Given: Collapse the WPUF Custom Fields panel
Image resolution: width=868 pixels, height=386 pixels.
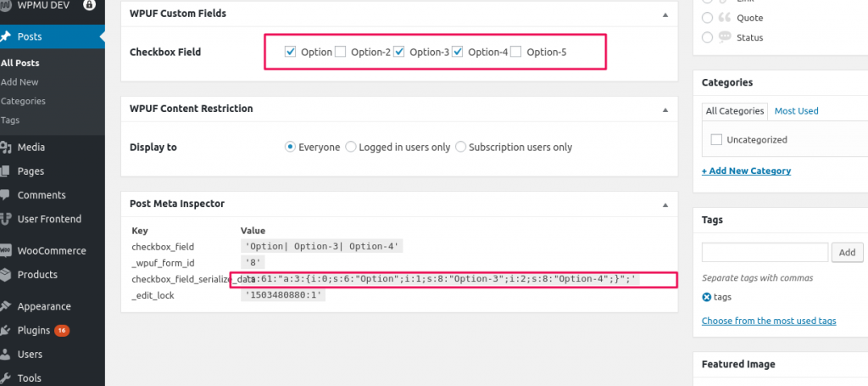Looking at the screenshot, I should (665, 14).
